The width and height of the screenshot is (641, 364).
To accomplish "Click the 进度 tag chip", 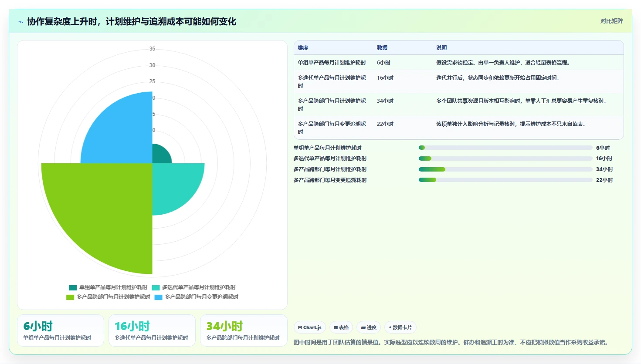I will [x=369, y=327].
